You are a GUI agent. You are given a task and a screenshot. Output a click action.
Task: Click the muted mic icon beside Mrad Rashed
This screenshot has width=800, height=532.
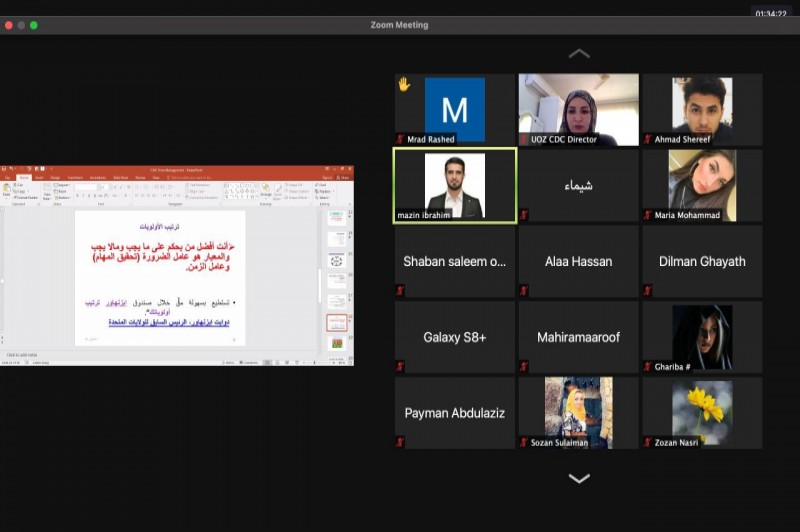point(401,139)
